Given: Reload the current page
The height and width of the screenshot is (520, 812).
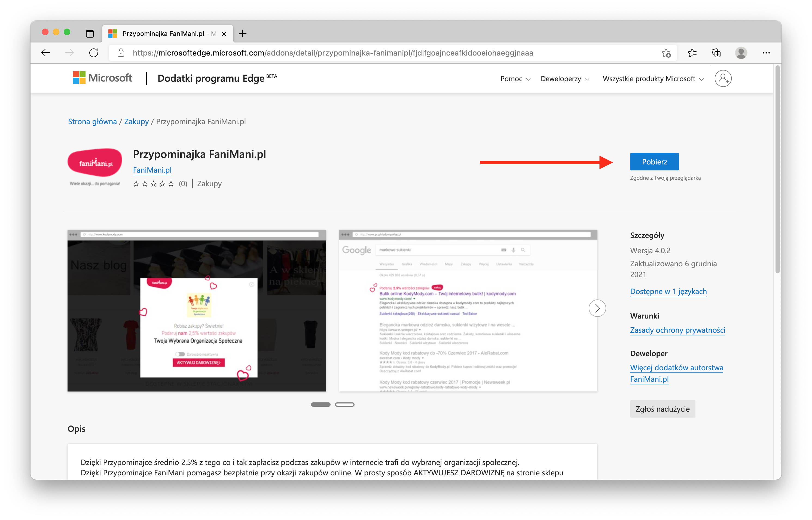Looking at the screenshot, I should tap(93, 53).
